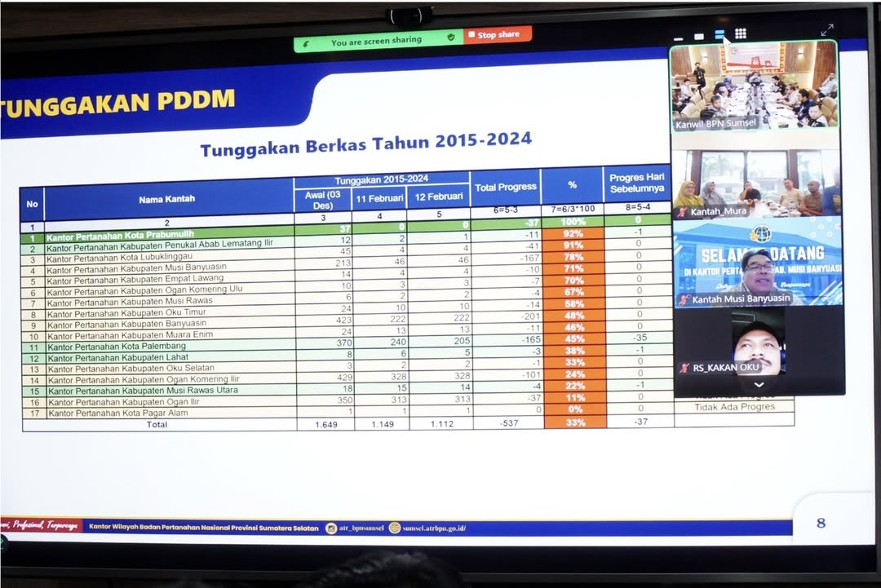Click muted mic icon on RS_KAKAN OKU
The width and height of the screenshot is (881, 588).
coord(684,368)
